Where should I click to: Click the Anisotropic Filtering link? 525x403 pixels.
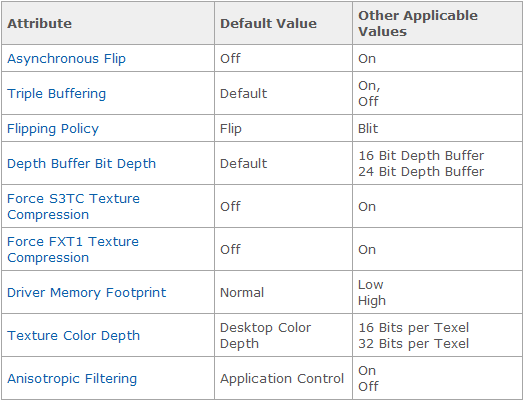pyautogui.click(x=72, y=379)
